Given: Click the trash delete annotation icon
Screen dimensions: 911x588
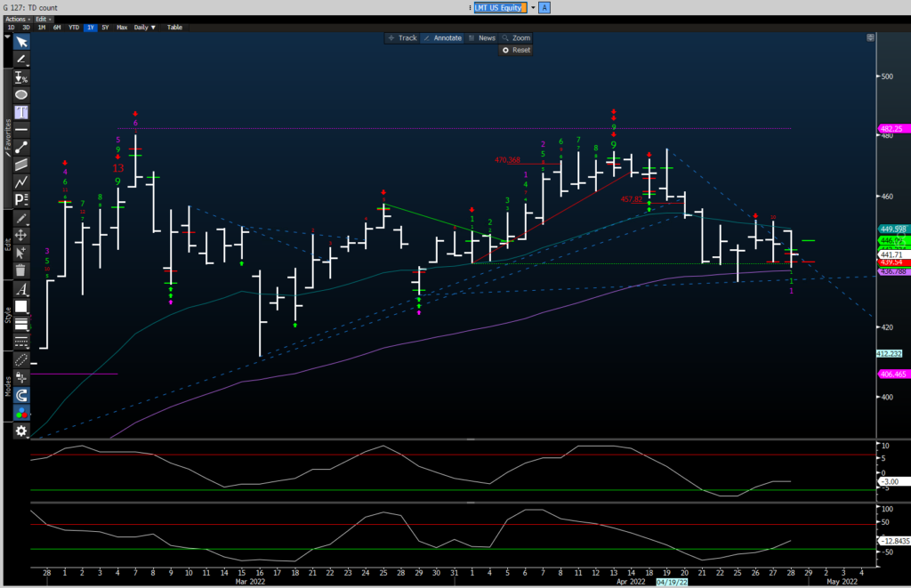Looking at the screenshot, I should [x=21, y=270].
